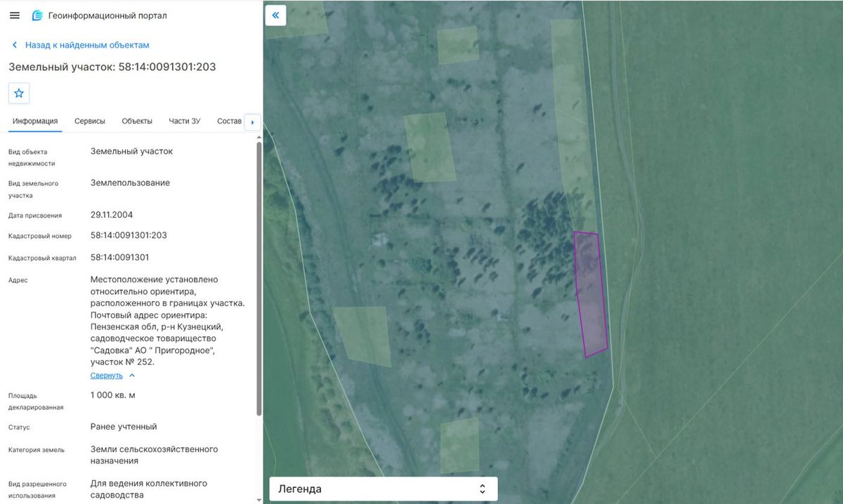Click the Дата присвоения label
The width and height of the screenshot is (843, 504).
(x=35, y=215)
